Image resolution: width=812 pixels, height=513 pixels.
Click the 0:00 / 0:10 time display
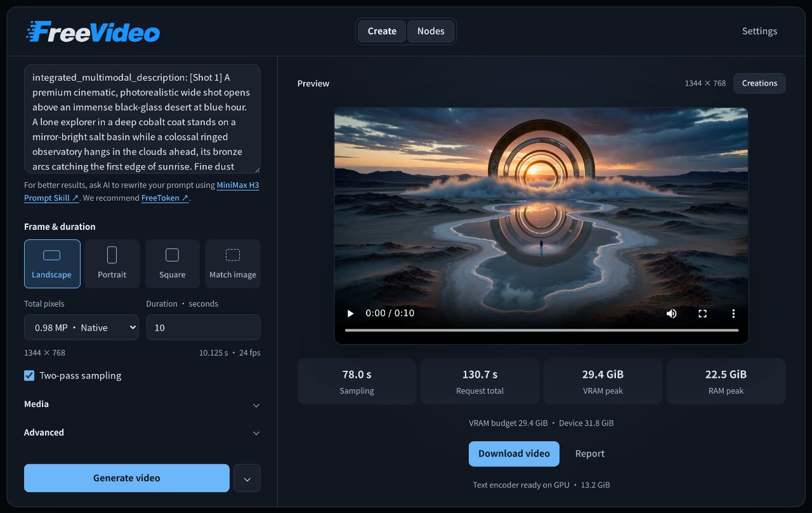pyautogui.click(x=390, y=313)
